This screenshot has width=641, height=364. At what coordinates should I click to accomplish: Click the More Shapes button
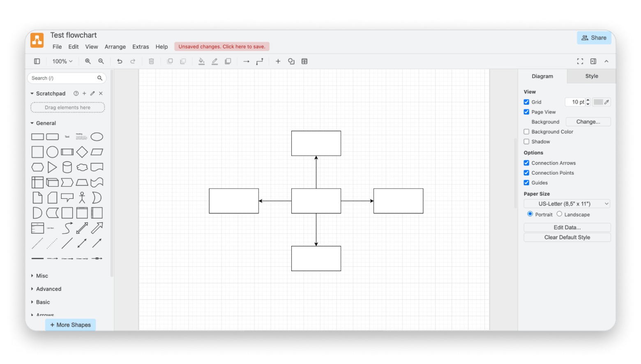pyautogui.click(x=71, y=325)
